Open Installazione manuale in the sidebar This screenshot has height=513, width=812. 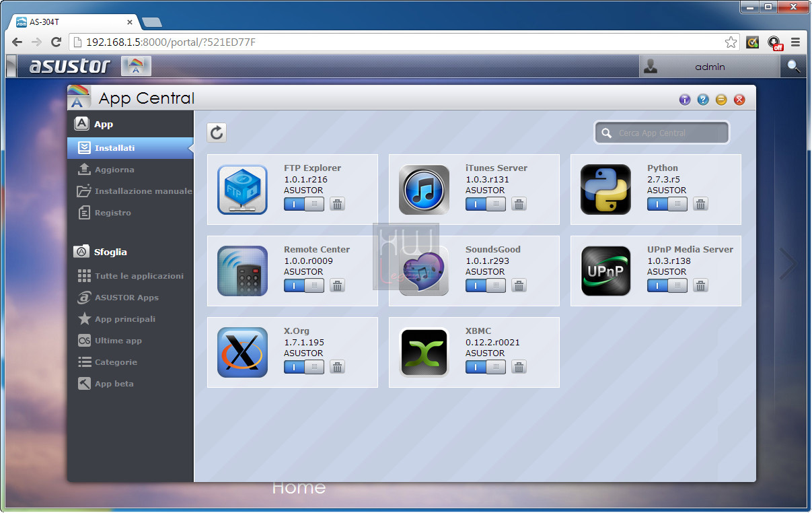(x=131, y=191)
